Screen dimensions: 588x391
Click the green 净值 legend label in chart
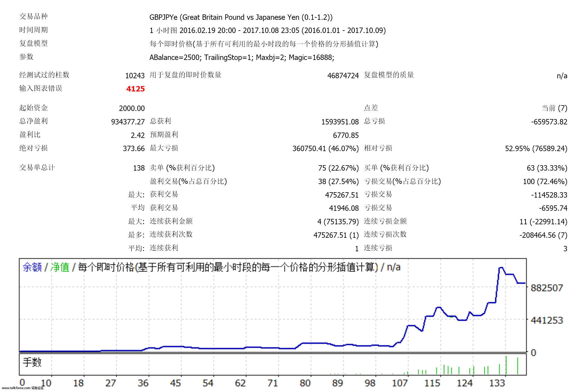pyautogui.click(x=60, y=267)
